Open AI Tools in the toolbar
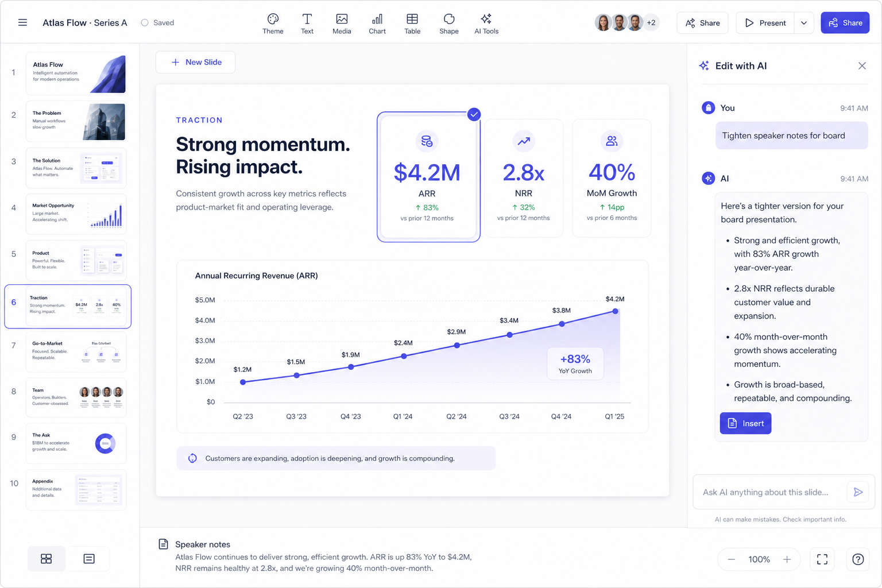 tap(486, 24)
